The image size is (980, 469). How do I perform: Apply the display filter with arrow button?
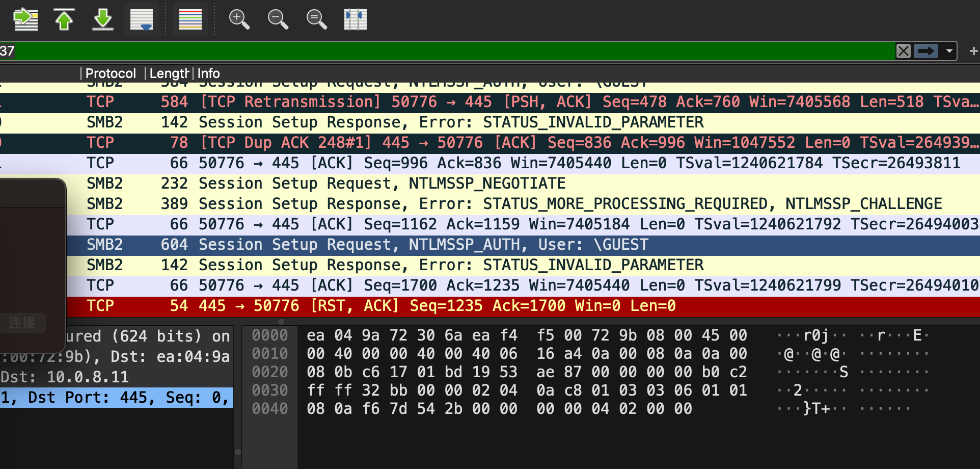925,51
